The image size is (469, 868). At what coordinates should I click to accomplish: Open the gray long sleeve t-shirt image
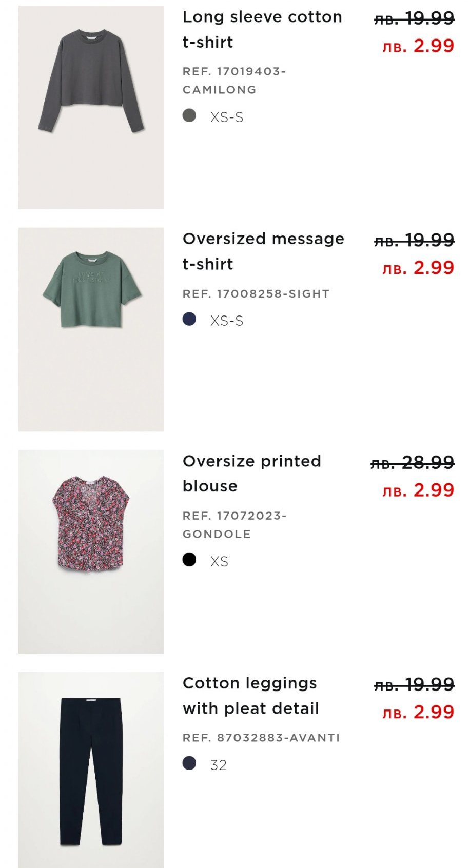point(91,107)
